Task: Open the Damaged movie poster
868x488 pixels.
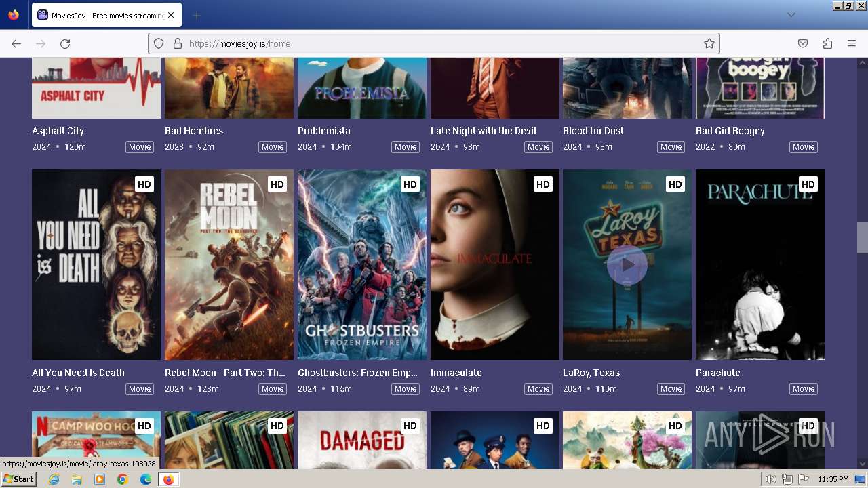Action: point(362,440)
